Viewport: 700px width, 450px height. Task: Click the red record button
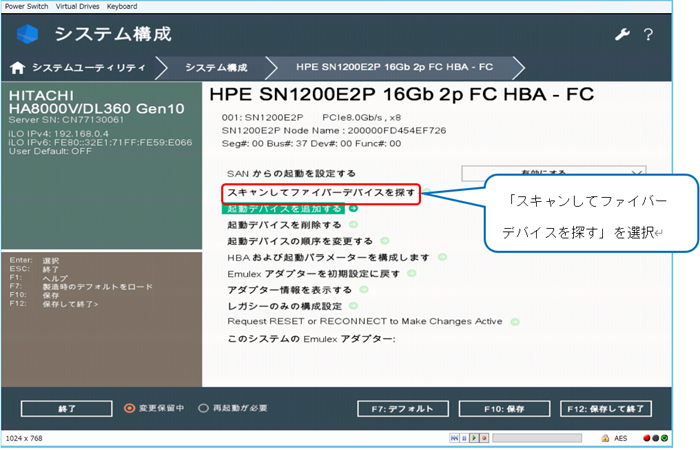(484, 438)
